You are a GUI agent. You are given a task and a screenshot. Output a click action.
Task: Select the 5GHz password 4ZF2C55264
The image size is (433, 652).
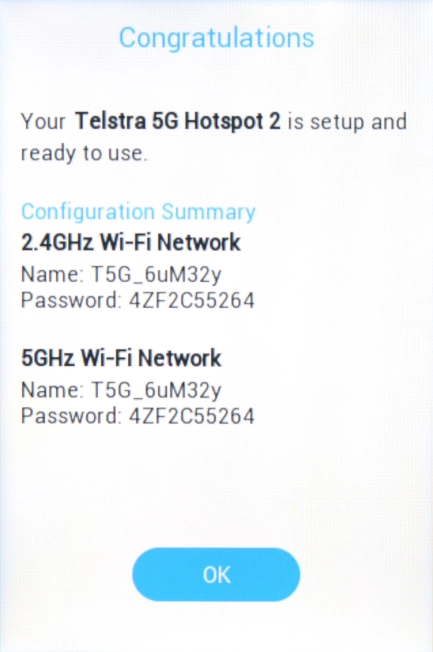(x=191, y=416)
